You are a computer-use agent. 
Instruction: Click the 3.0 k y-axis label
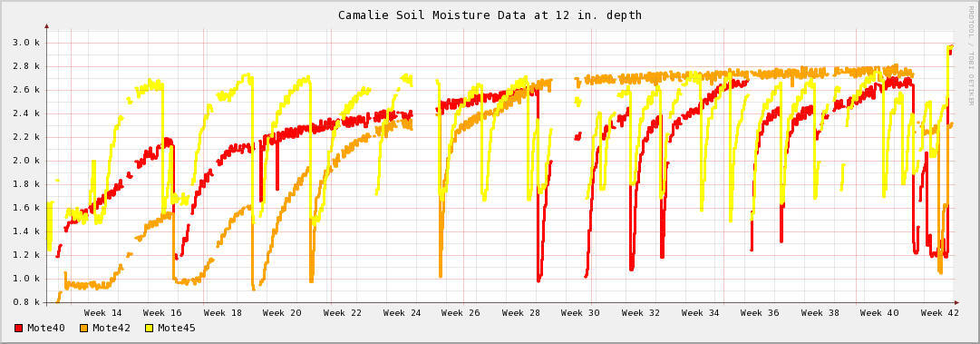click(x=26, y=43)
